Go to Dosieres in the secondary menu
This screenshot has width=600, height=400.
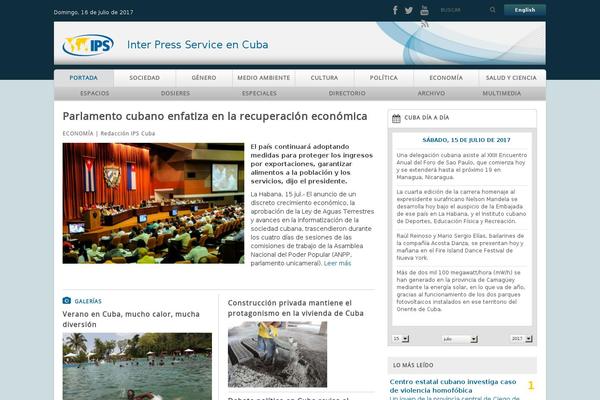click(175, 93)
